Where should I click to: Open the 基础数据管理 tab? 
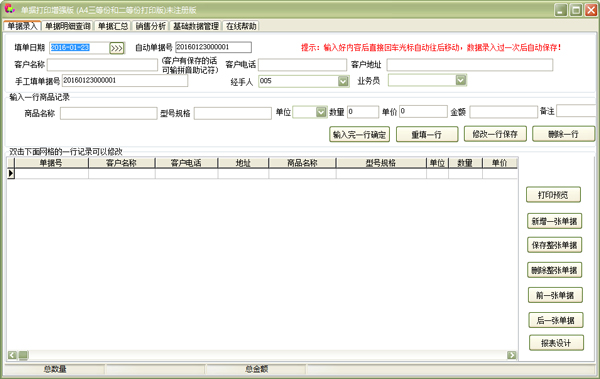tap(196, 26)
